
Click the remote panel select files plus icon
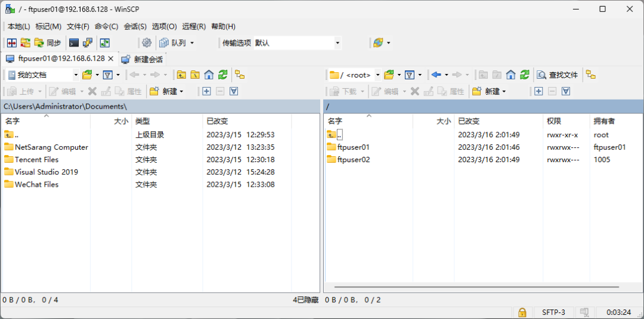(538, 92)
